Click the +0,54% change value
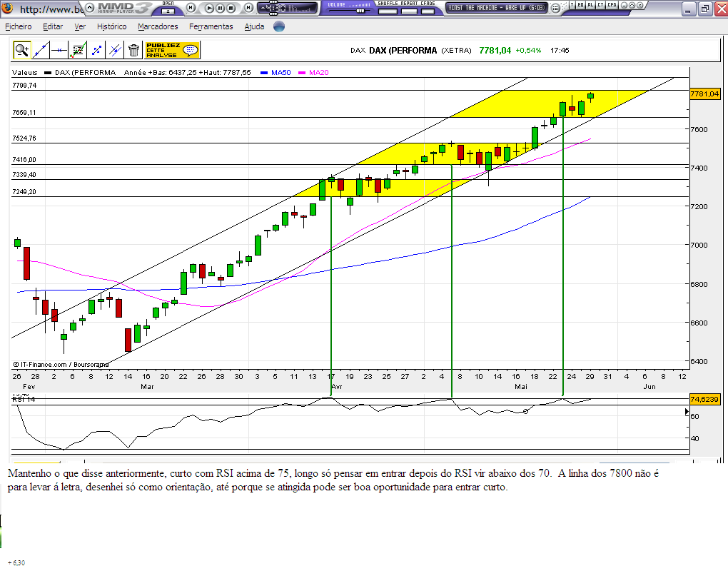Screen dimensions: 728x571 coord(528,50)
